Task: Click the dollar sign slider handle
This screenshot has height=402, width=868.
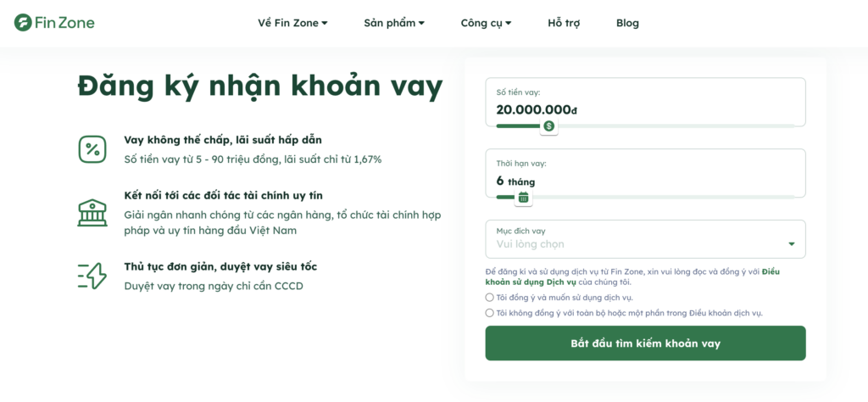Action: coord(549,126)
